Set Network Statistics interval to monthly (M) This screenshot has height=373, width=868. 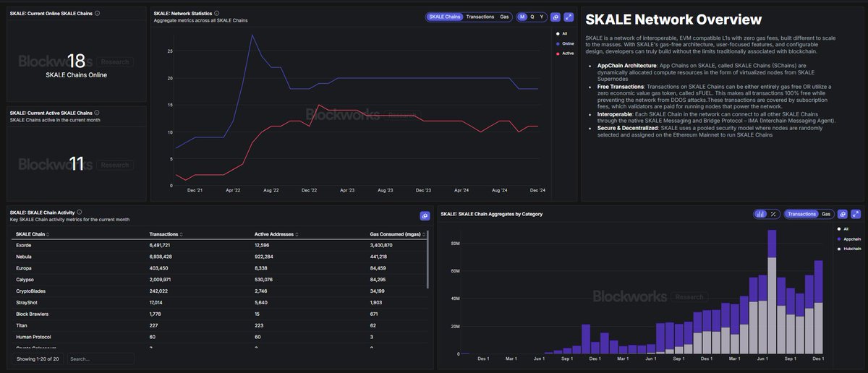(x=522, y=17)
